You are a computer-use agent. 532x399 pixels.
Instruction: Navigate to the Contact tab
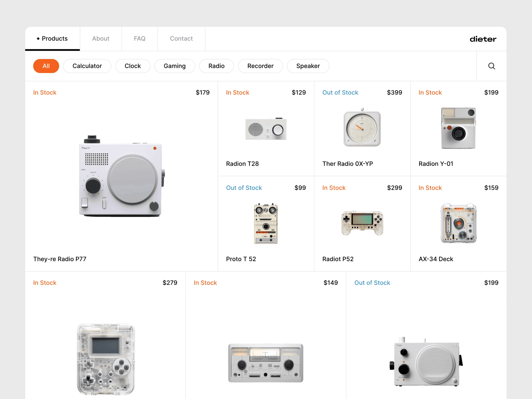point(181,39)
